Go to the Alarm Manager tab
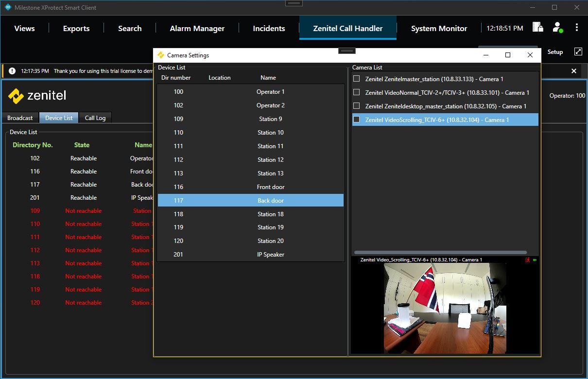Screen dimensions: 588x379 pos(197,28)
